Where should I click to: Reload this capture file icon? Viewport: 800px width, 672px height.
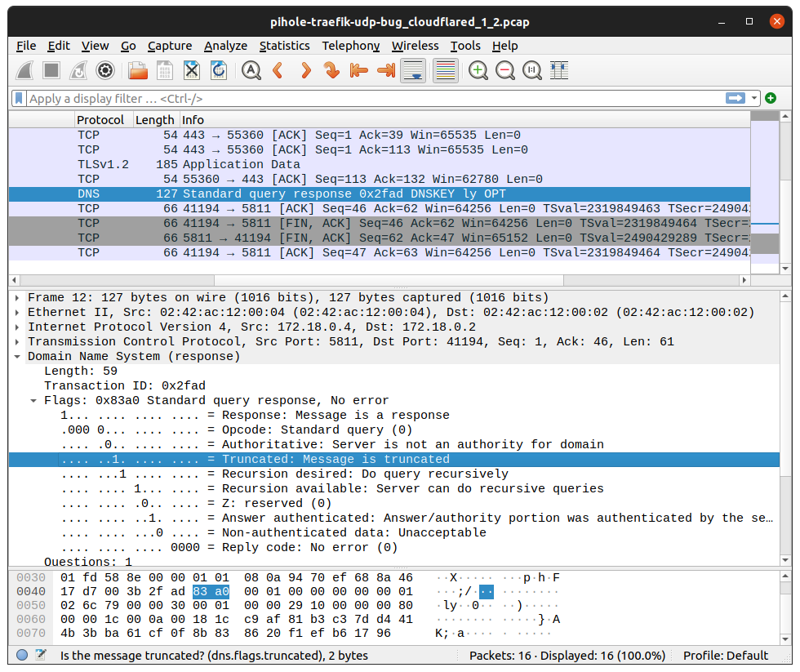(219, 70)
